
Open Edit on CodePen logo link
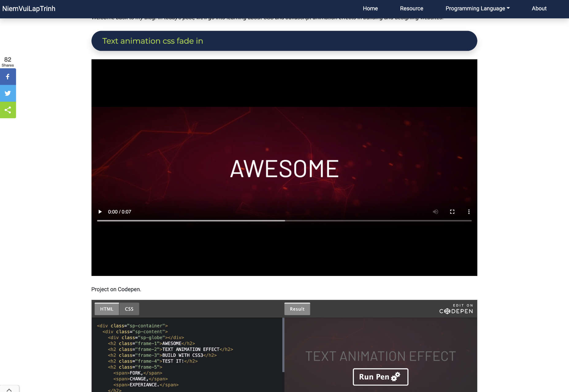[x=456, y=309]
